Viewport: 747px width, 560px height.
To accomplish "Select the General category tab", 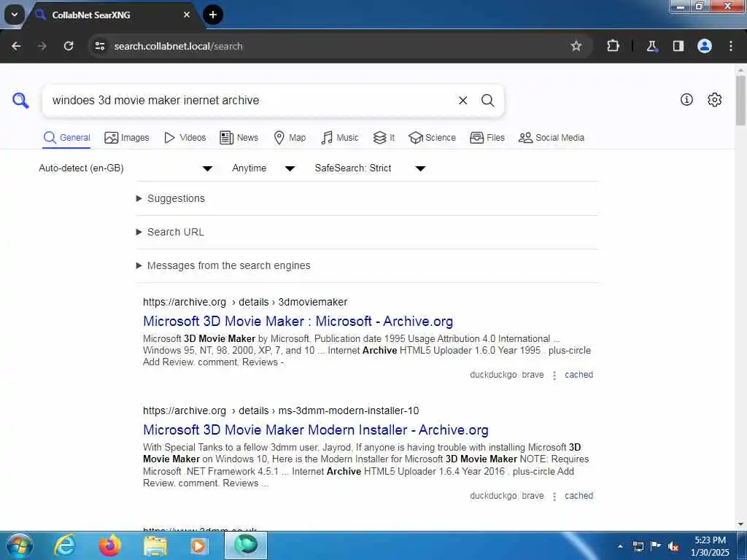I will (66, 138).
